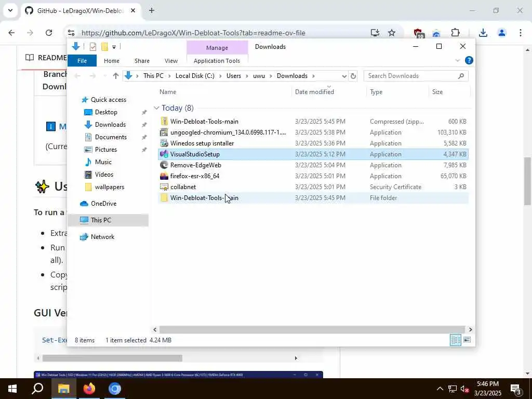Click the Users breadcrumb segment

pyautogui.click(x=234, y=76)
